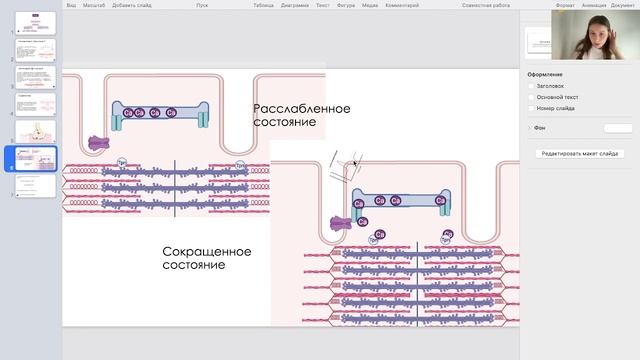Viewport: 640px width, 360px height.
Task: Select the purple channel protein in lower diagram
Action: (341, 224)
